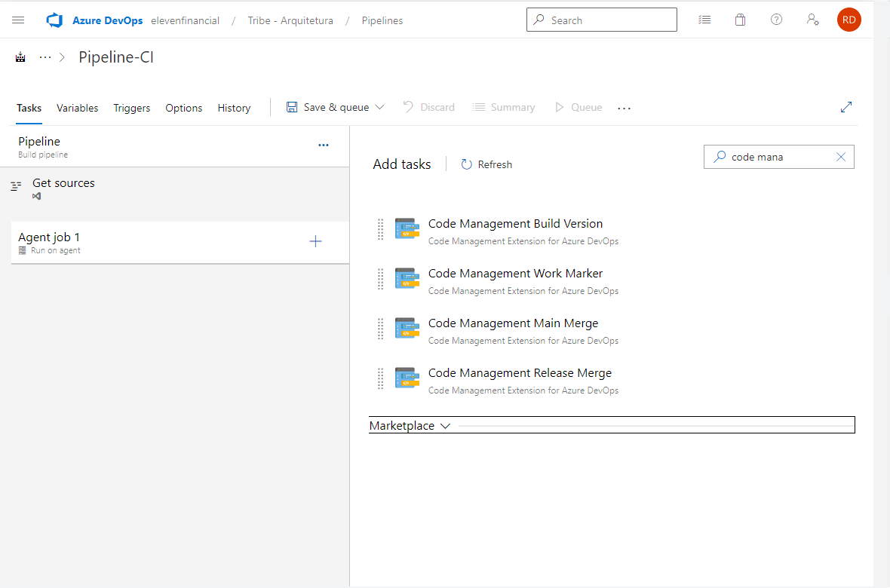Click the Azure DevOps logo icon
The height and width of the screenshot is (588, 890).
click(54, 20)
